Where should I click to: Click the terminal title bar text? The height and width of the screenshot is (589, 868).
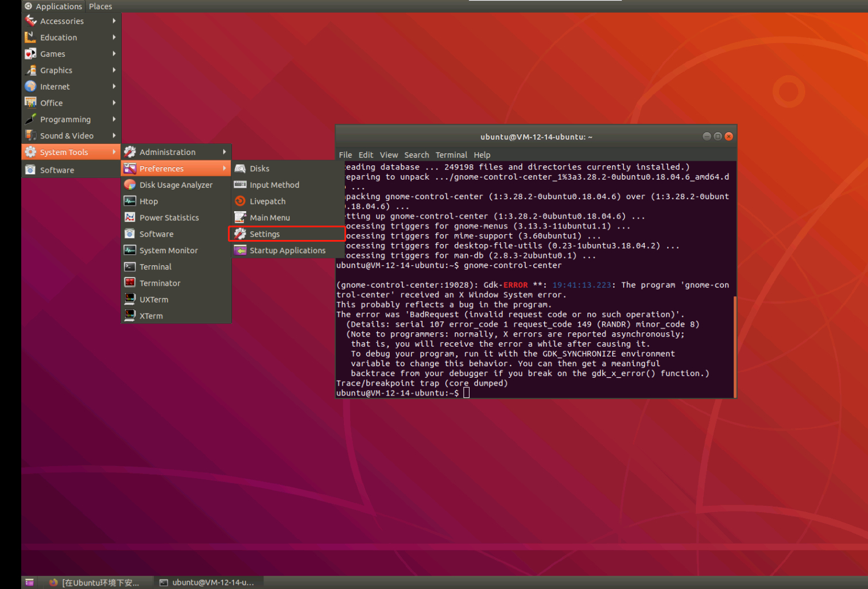536,137
